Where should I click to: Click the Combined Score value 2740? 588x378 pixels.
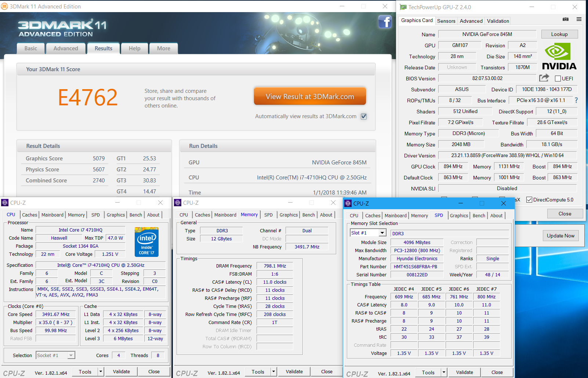pyautogui.click(x=99, y=181)
